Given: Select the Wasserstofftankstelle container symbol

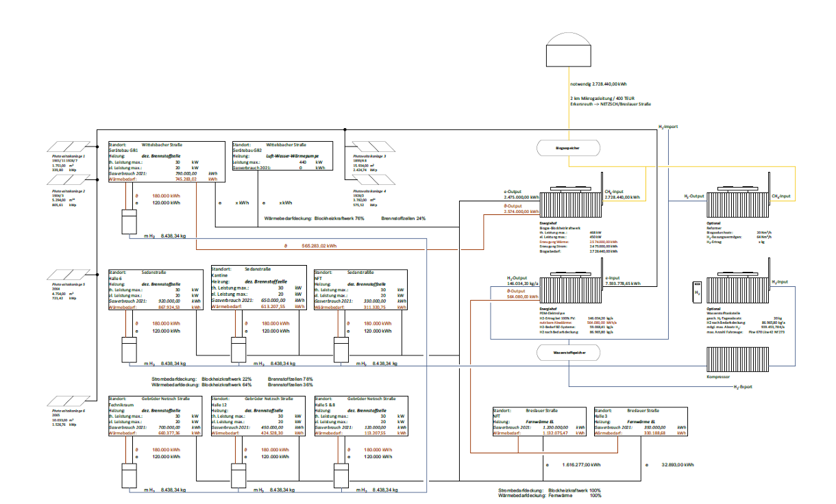Looking at the screenshot, I should pyautogui.click(x=737, y=290).
